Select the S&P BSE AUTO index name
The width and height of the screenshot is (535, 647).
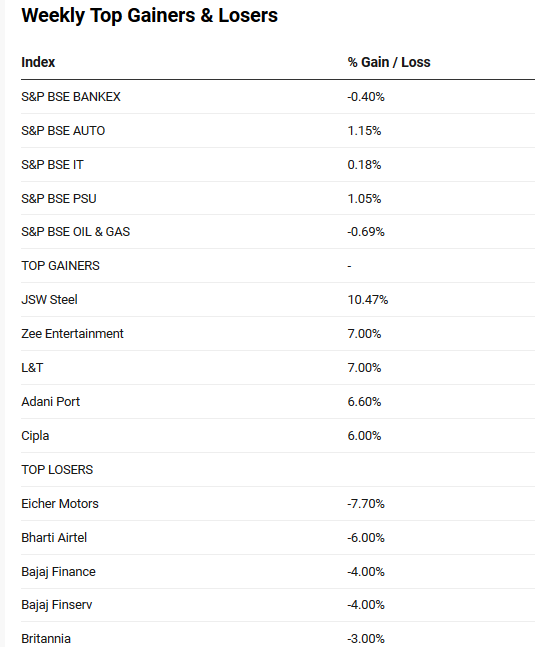tap(63, 131)
